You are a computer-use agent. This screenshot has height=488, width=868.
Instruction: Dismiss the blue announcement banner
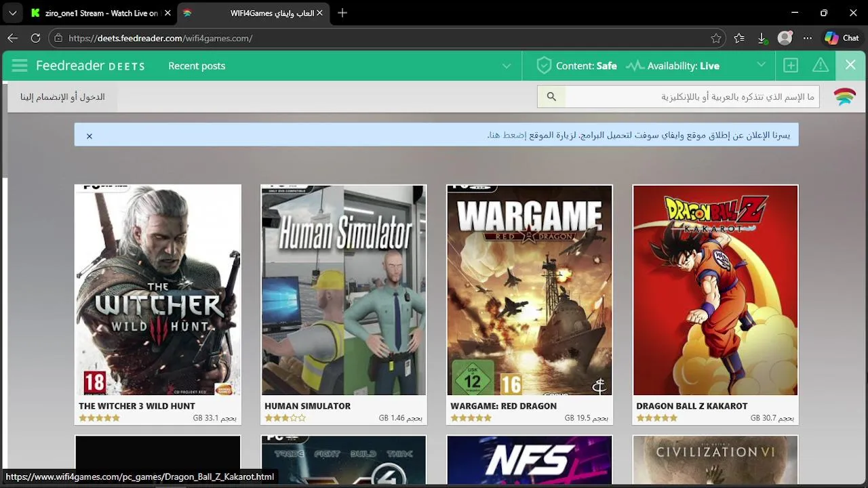89,136
